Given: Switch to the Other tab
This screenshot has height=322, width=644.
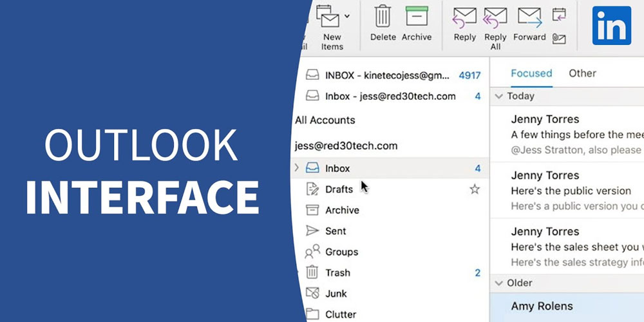Looking at the screenshot, I should click(x=582, y=73).
